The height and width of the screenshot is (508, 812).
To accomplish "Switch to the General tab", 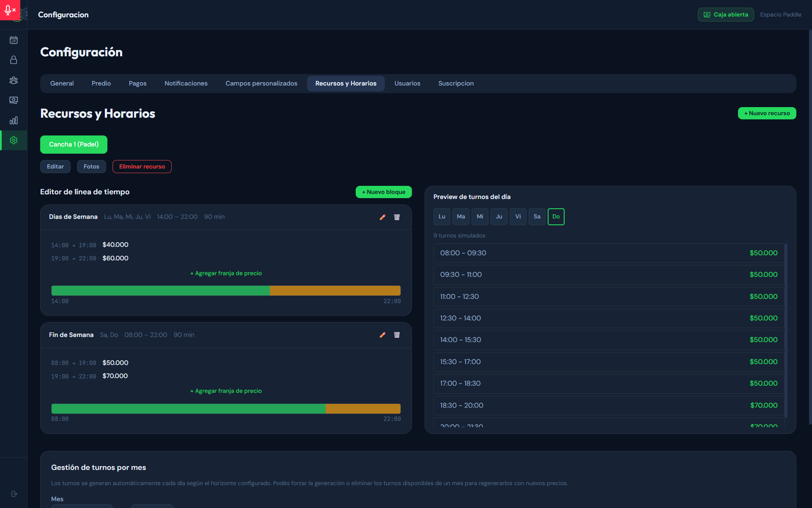I will point(62,83).
